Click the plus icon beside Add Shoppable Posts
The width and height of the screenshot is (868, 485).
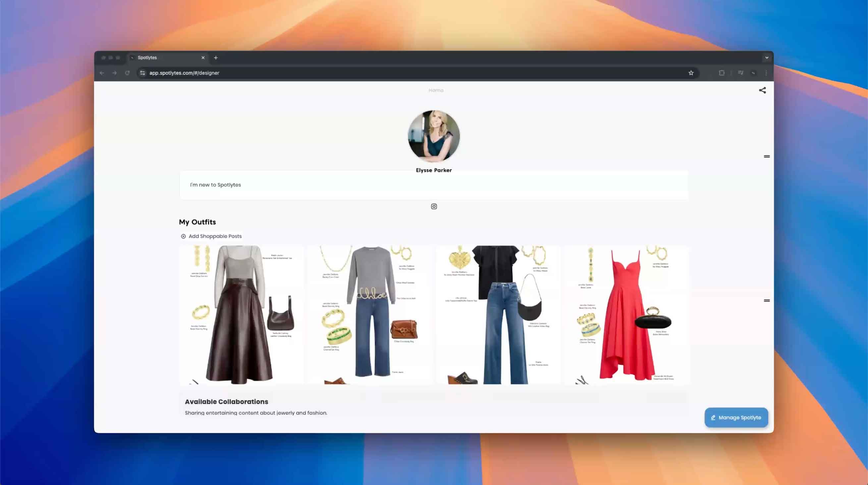pyautogui.click(x=183, y=236)
